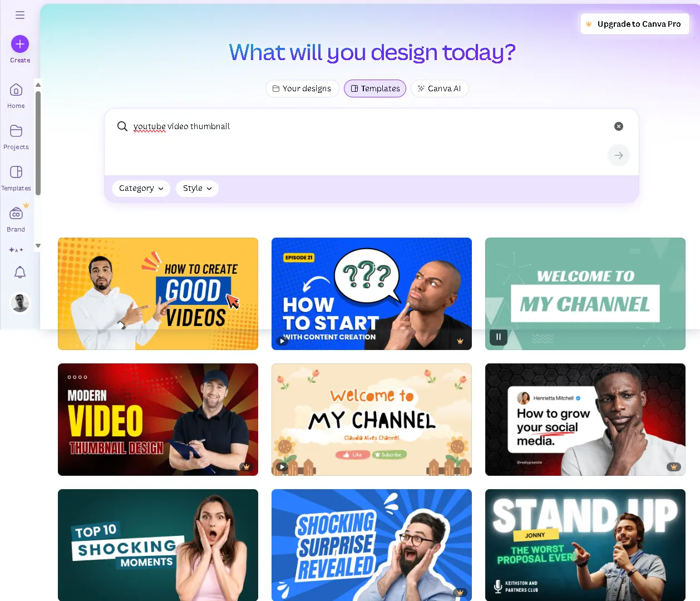The height and width of the screenshot is (601, 700).
Task: Open the user profile avatar
Action: [x=21, y=303]
